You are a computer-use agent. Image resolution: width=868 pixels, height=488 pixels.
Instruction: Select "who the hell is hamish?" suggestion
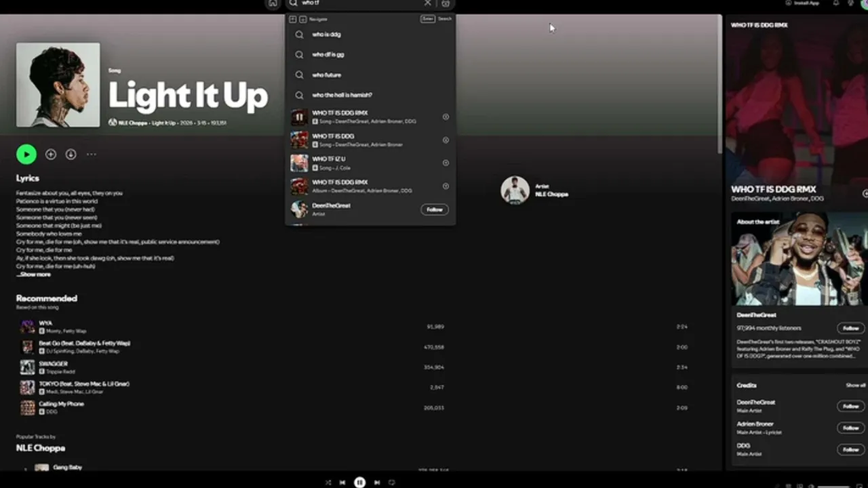370,96
